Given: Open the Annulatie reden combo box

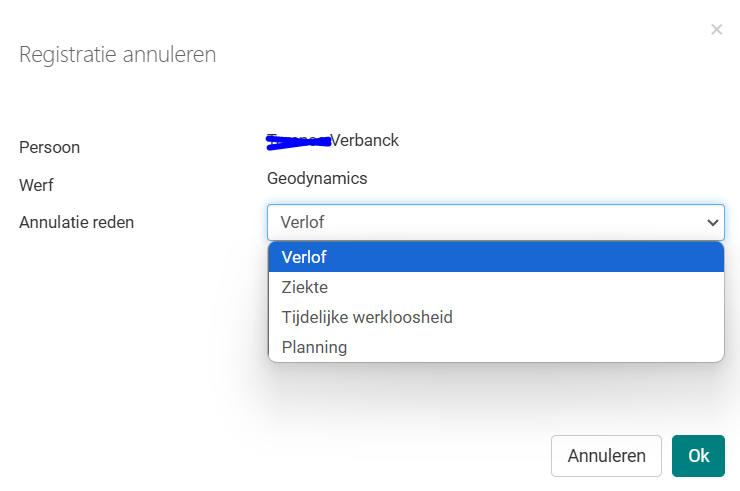Looking at the screenshot, I should (x=495, y=222).
